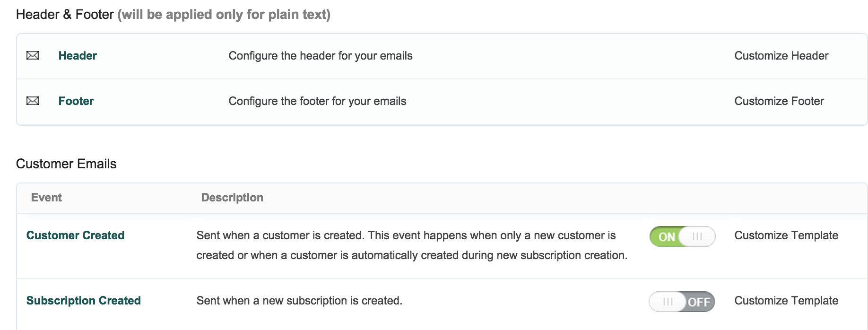Click 'Sent when a new subscription is created' text

point(299,301)
